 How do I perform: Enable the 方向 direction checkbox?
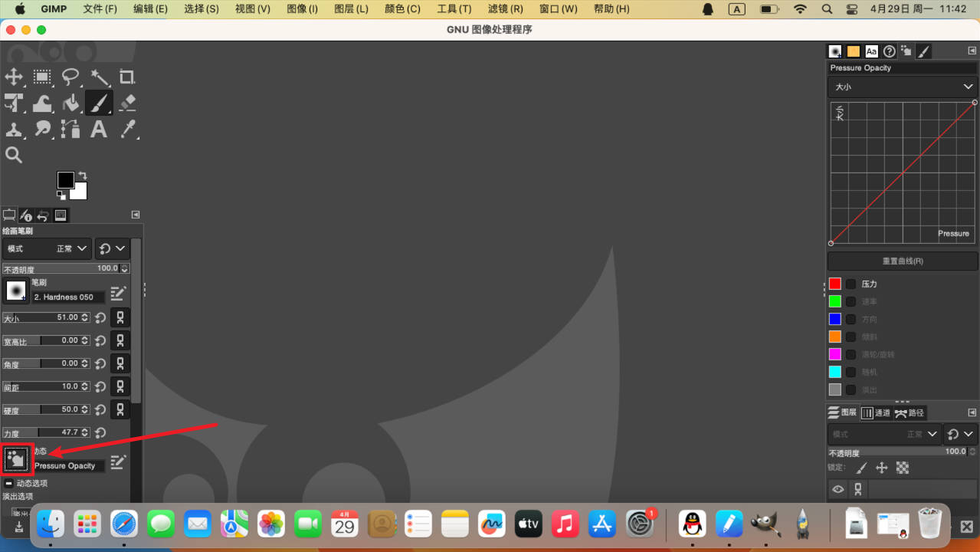(851, 319)
